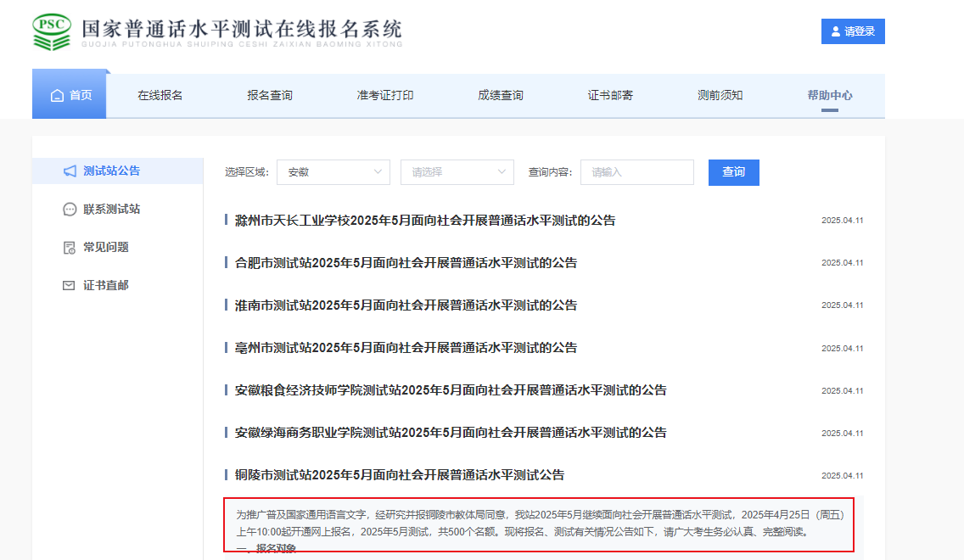This screenshot has width=964, height=560.
Task: Open the 在线报名 menu
Action: [160, 95]
